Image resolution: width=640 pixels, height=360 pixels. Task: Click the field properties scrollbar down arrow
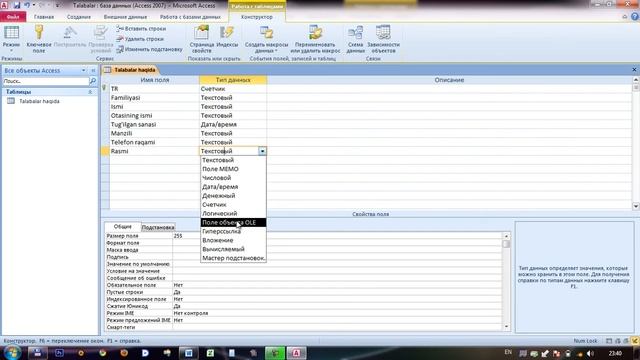(x=506, y=327)
